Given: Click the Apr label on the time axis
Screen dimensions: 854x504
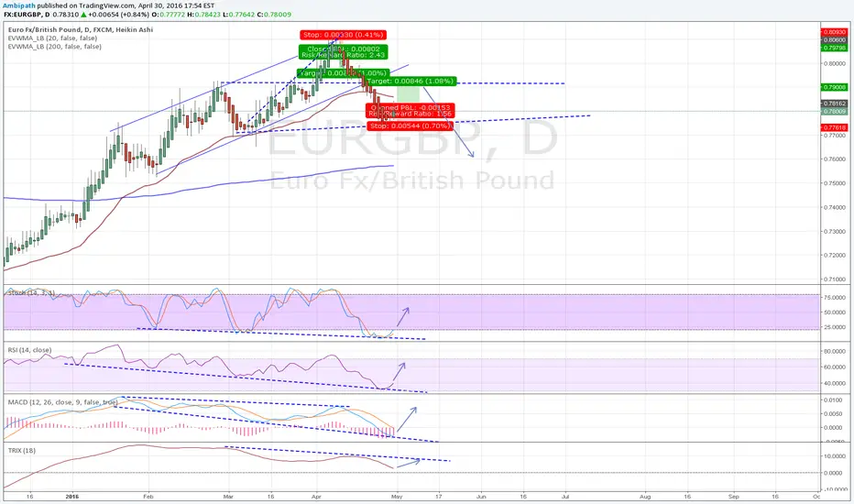Looking at the screenshot, I should 316,497.
